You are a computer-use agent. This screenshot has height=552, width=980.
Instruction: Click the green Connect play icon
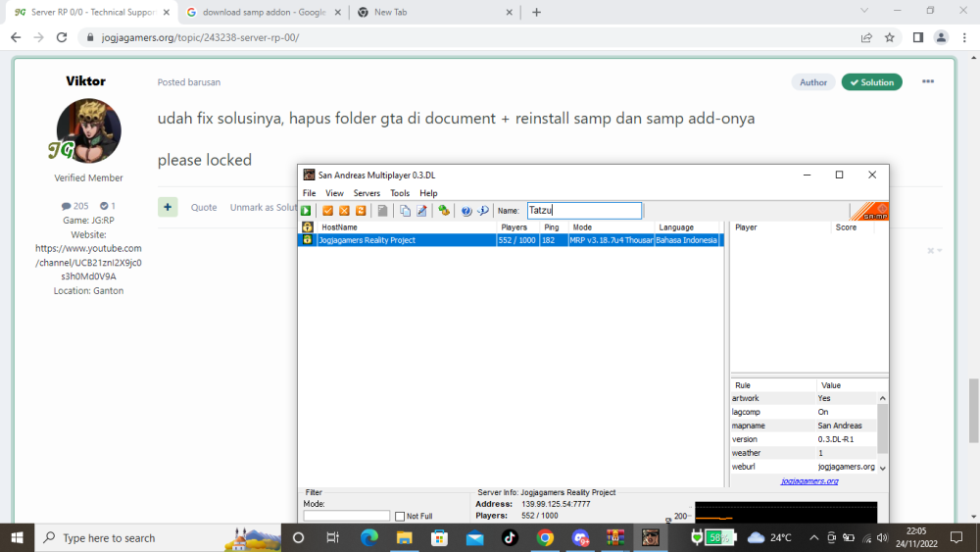pos(306,211)
